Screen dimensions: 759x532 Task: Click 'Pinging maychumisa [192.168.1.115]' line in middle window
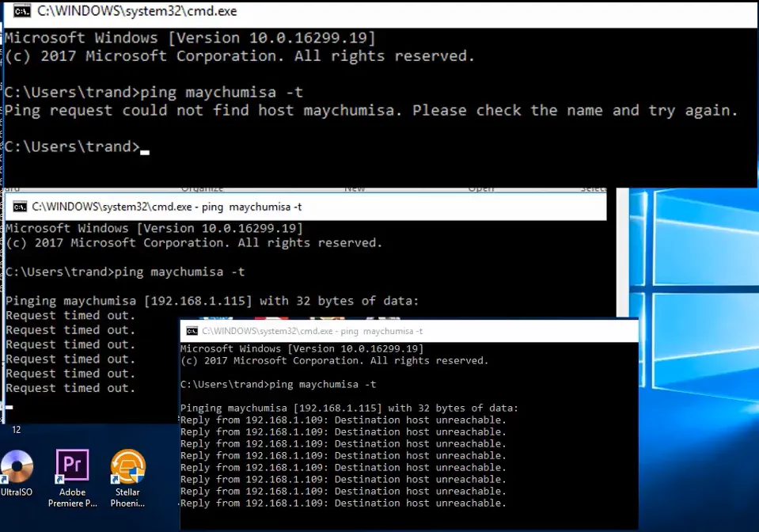coord(211,301)
